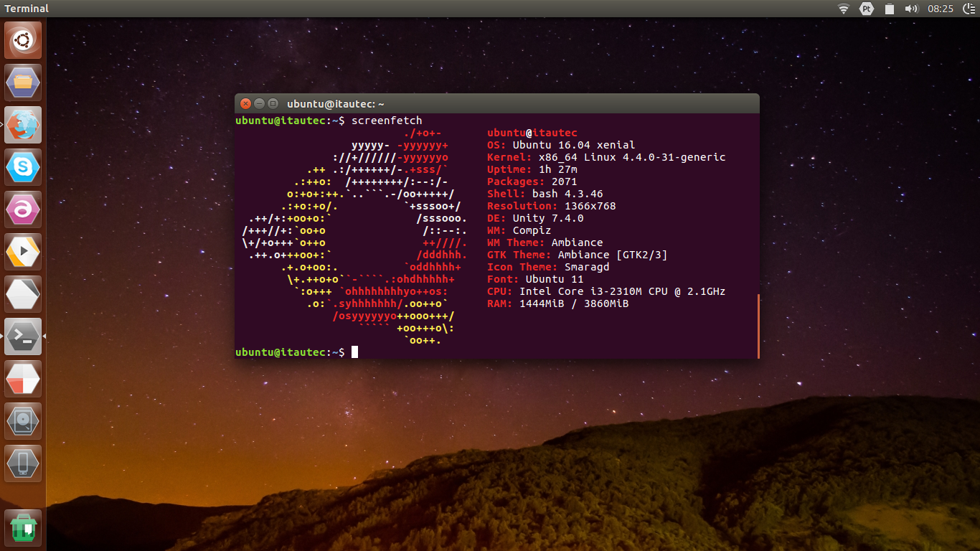This screenshot has width=980, height=551.
Task: Maximize the terminal window
Action: [273, 104]
